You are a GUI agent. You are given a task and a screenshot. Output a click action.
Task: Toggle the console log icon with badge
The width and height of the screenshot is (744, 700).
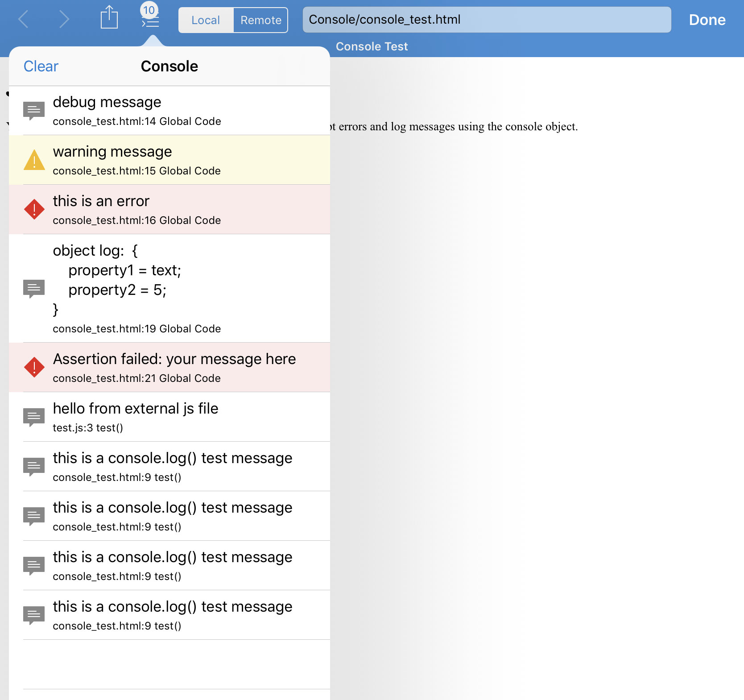[x=150, y=17]
